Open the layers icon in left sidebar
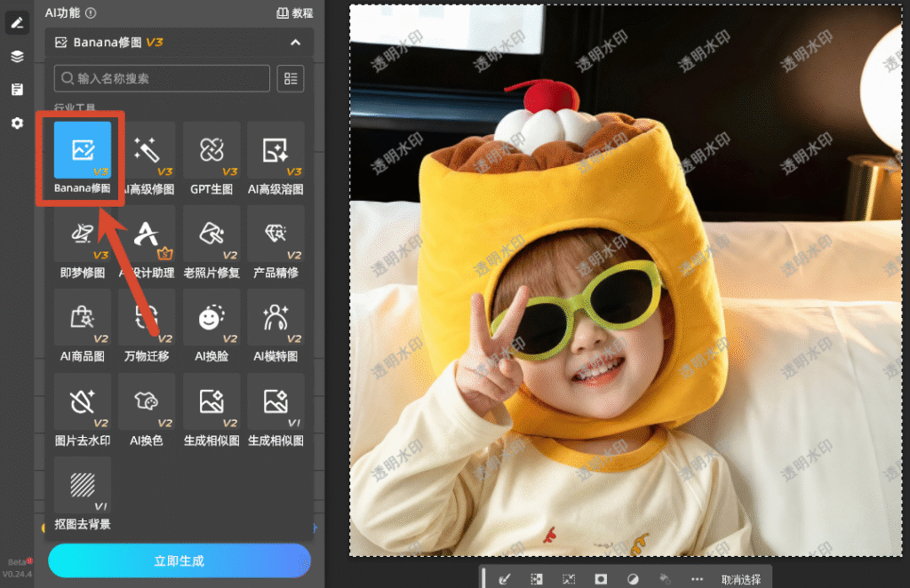 coord(18,56)
